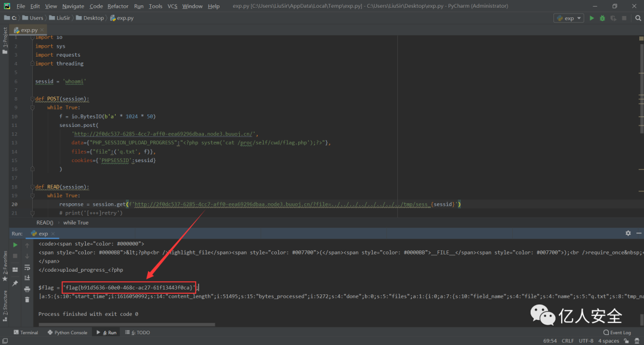Toggle soft-wrap in the Run console
The width and height of the screenshot is (644, 345).
pyautogui.click(x=27, y=268)
